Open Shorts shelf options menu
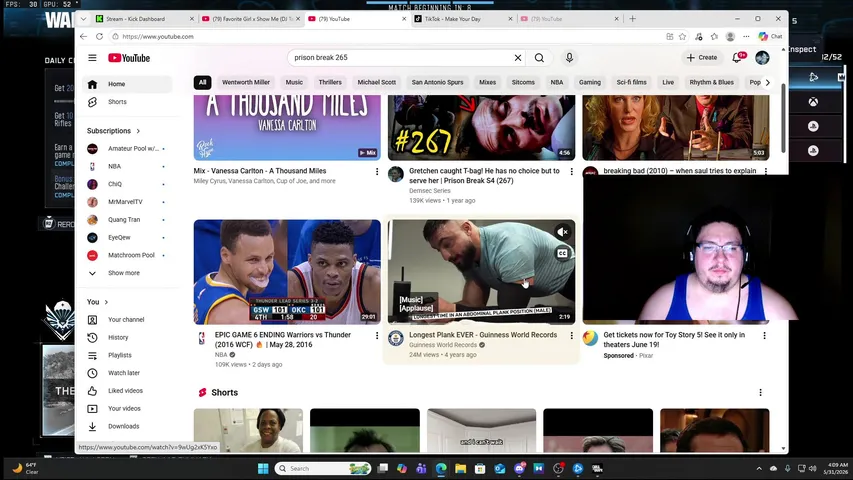 pos(761,392)
